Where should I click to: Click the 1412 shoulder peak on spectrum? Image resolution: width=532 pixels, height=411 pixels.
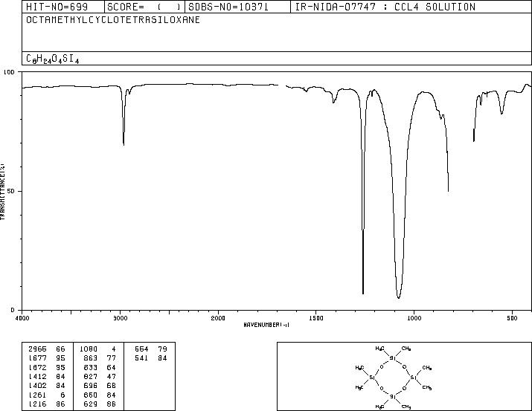tap(333, 102)
